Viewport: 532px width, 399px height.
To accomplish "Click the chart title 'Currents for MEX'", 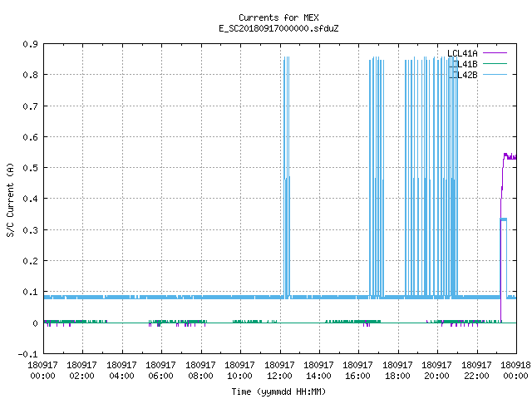I will point(278,17).
